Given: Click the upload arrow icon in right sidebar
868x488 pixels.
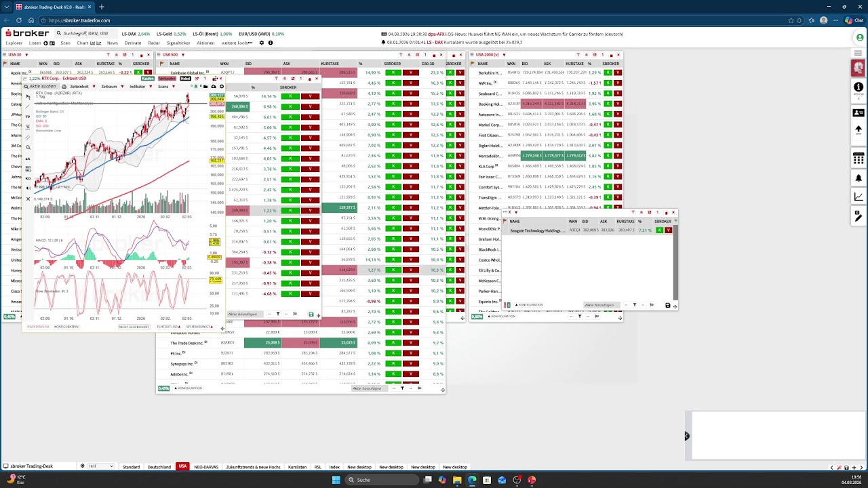Looking at the screenshot, I should click(x=859, y=129).
